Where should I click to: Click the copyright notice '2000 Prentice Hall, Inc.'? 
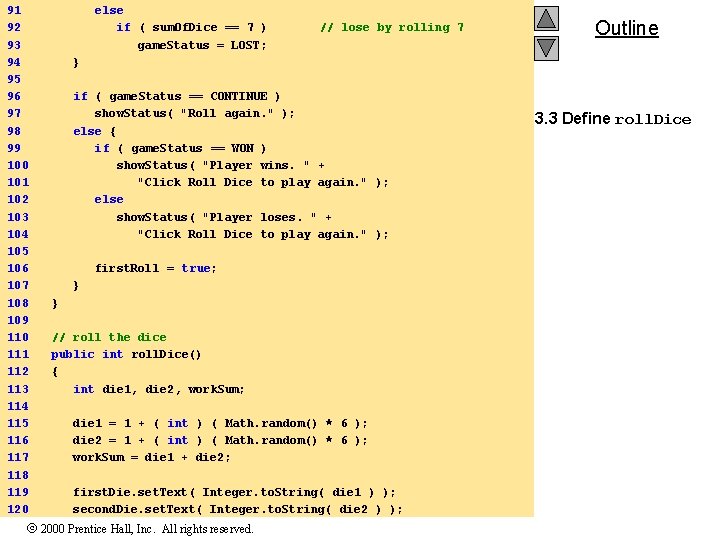pyautogui.click(x=96, y=529)
